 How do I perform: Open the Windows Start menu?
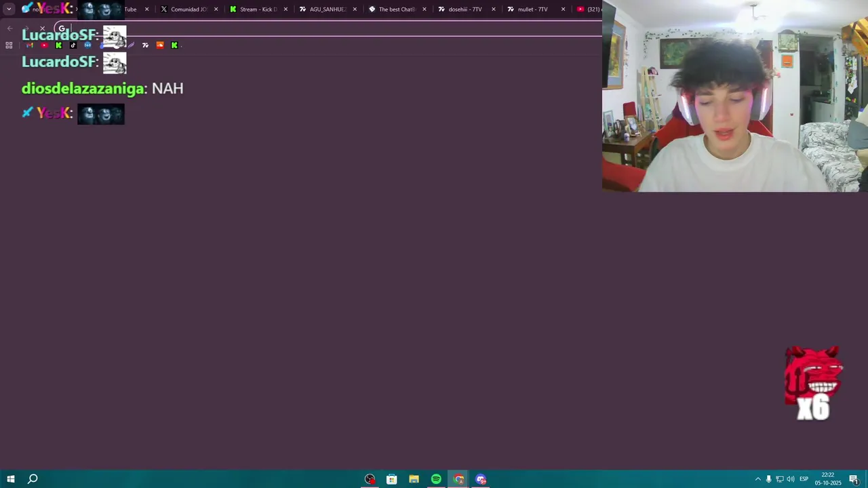point(11,479)
